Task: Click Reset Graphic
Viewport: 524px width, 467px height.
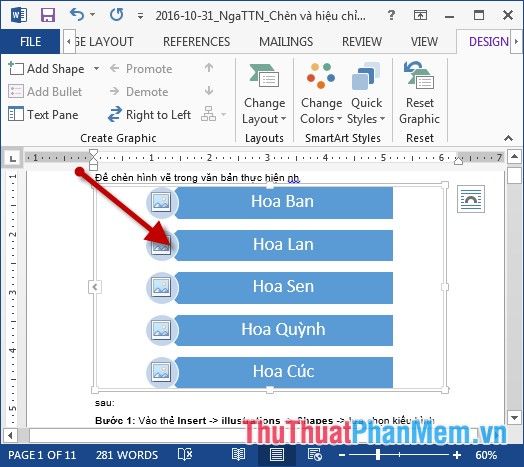Action: pyautogui.click(x=419, y=94)
